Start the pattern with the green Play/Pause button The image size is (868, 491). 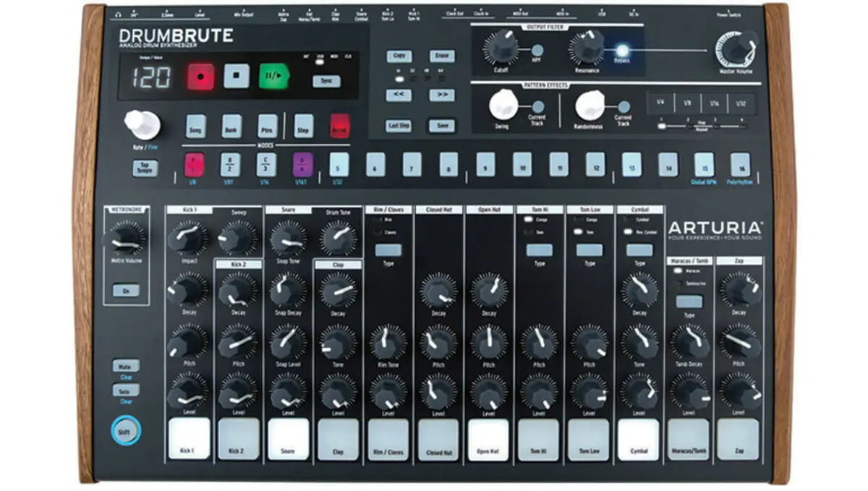click(x=274, y=75)
